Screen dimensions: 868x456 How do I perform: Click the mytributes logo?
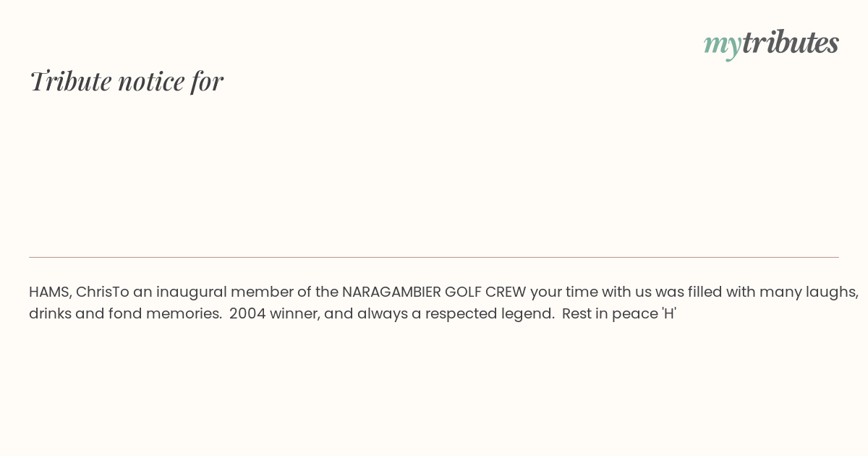pos(771,44)
